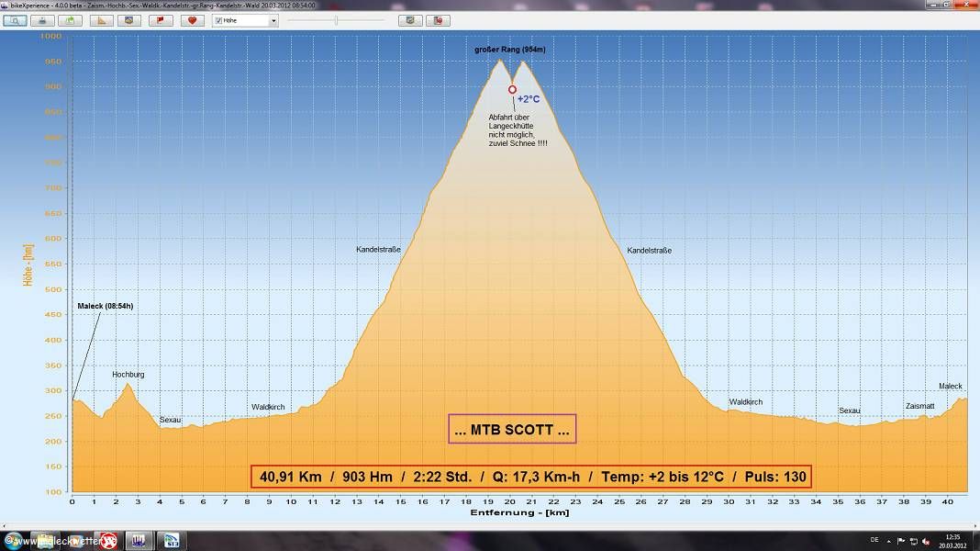Click the red circle +2°C marker
The image size is (980, 551).
512,90
